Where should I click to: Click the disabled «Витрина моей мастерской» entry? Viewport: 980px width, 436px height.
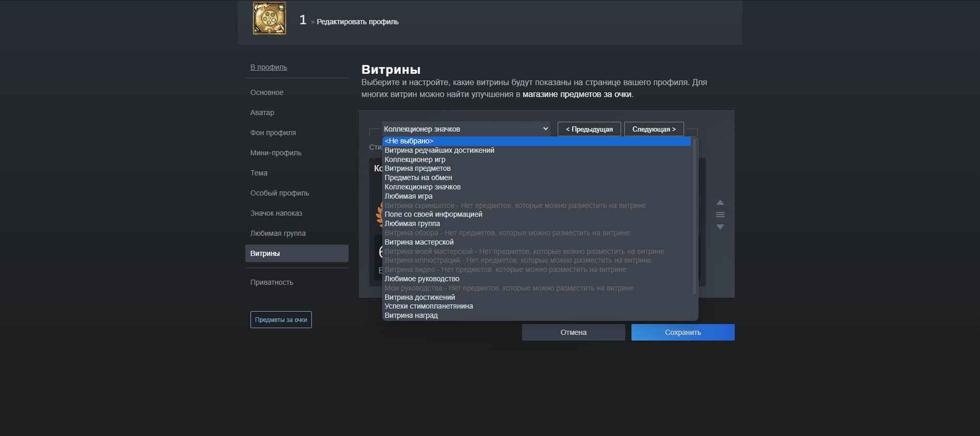[536, 251]
